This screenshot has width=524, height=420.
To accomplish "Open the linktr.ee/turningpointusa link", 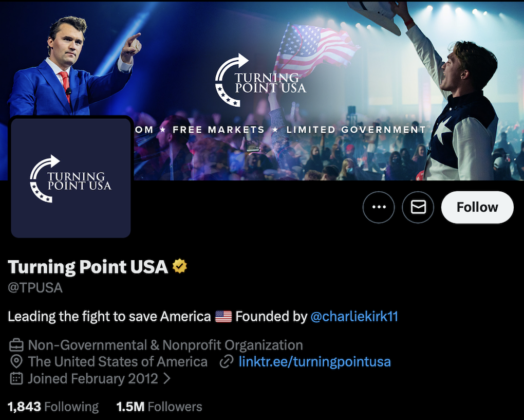I will 314,361.
